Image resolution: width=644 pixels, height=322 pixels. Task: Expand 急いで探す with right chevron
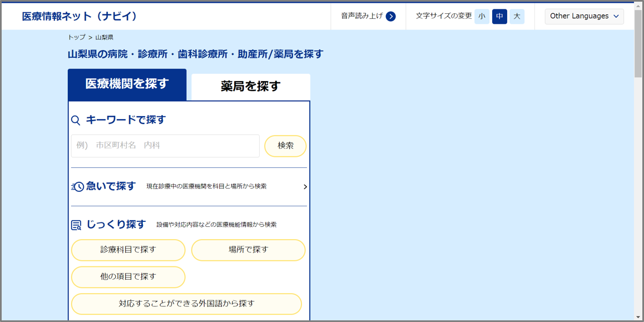pyautogui.click(x=305, y=187)
